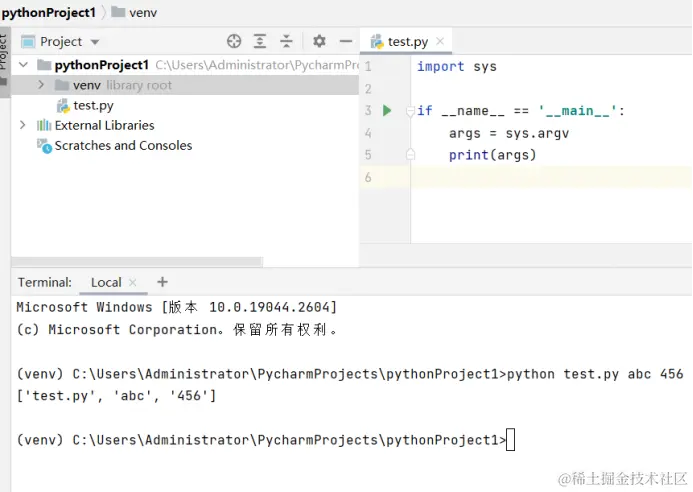Click the test.py Python file icon in tree
Viewport: 693px width, 492px height.
(63, 106)
